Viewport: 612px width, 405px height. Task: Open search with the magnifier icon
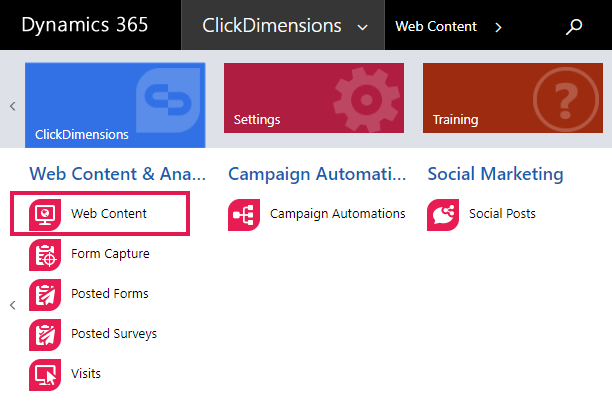(574, 27)
